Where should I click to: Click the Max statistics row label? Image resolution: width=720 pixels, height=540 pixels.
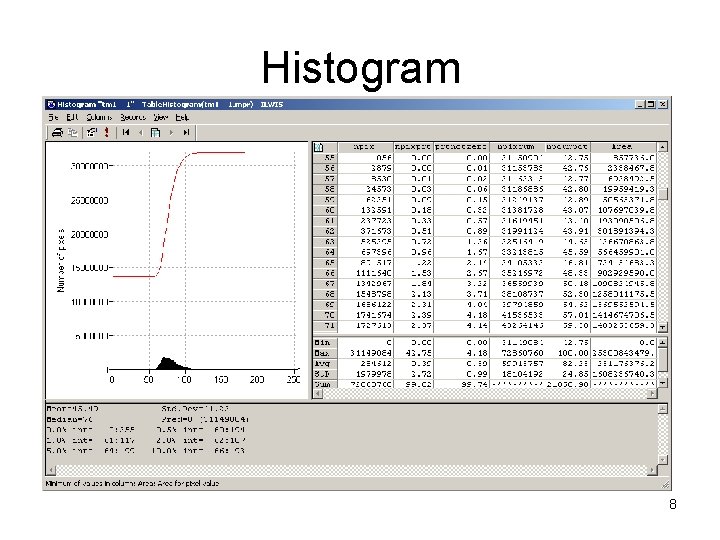tap(325, 353)
